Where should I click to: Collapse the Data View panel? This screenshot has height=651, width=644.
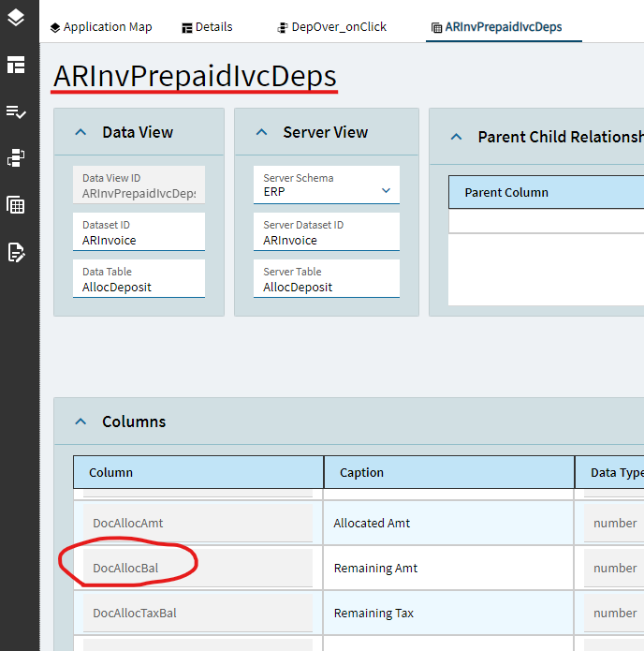[80, 133]
